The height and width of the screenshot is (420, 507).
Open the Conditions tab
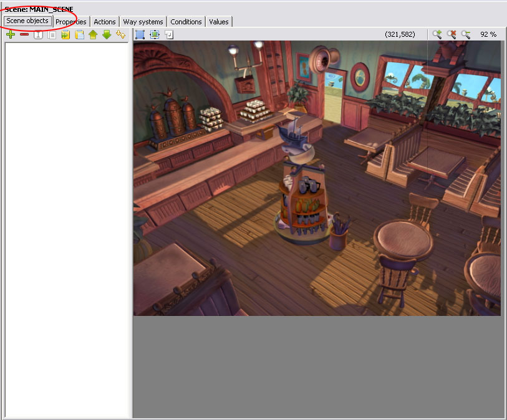tap(186, 22)
